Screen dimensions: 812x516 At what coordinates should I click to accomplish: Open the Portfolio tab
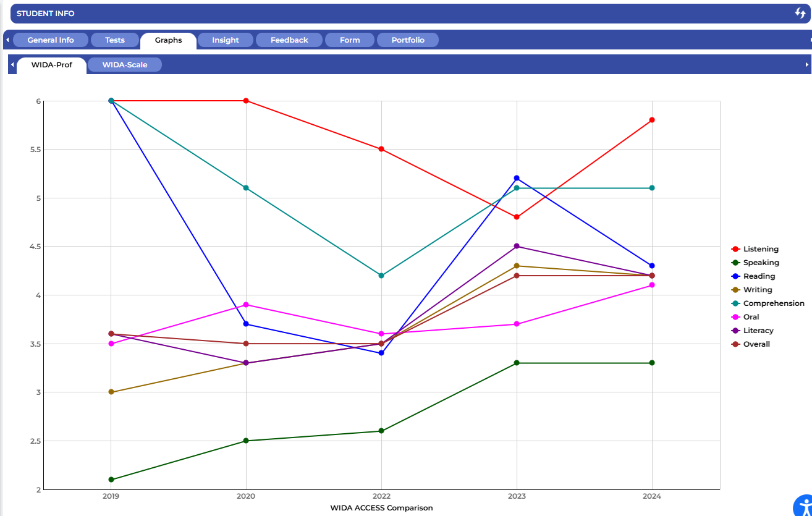point(408,40)
